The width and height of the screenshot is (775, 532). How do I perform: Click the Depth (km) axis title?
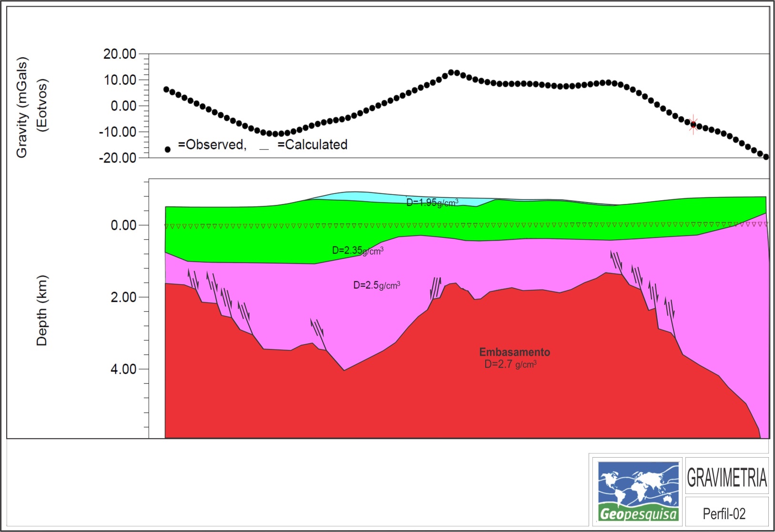[x=42, y=310]
